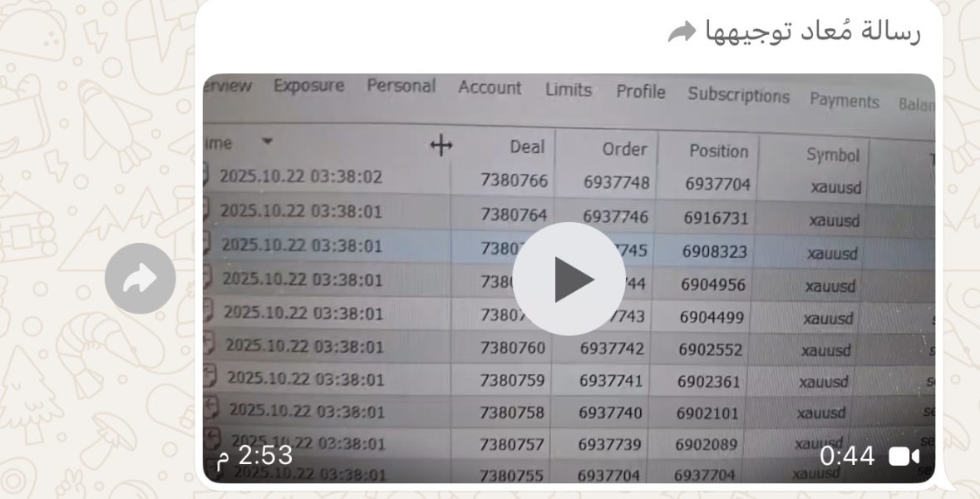Click the 2:53 م message timestamp
The image size is (980, 499).
pos(254,456)
